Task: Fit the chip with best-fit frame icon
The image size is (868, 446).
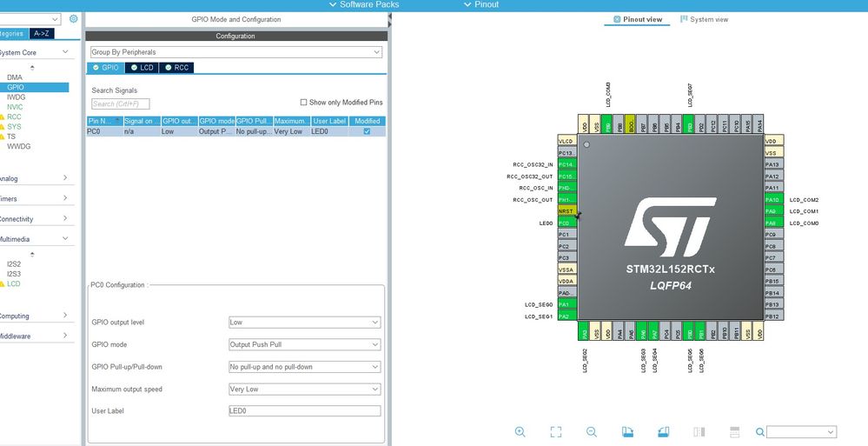Action: [556, 431]
